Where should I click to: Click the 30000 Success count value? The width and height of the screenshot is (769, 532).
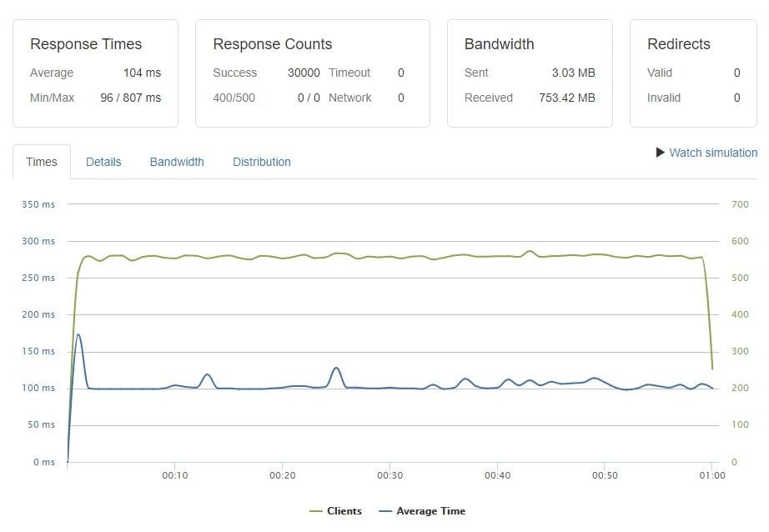(304, 73)
